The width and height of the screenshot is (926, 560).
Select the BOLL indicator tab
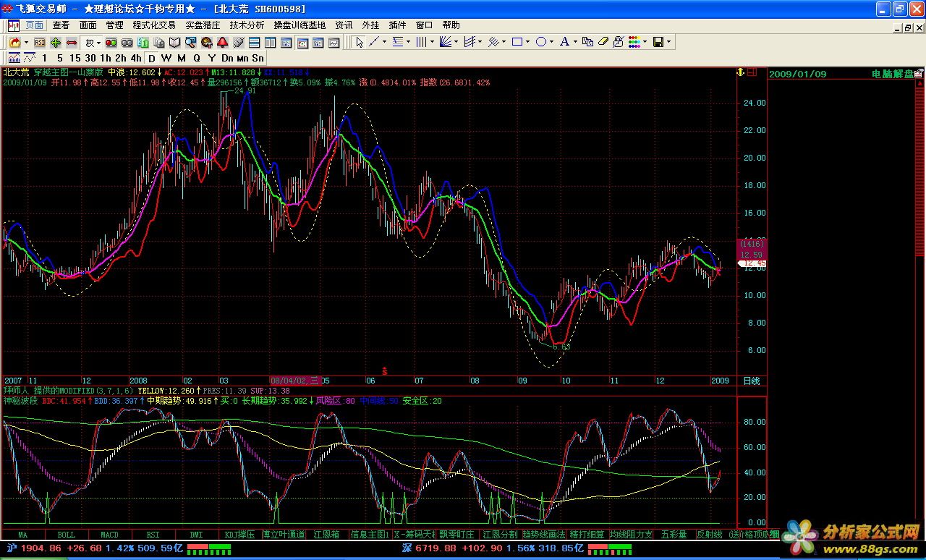(x=66, y=535)
